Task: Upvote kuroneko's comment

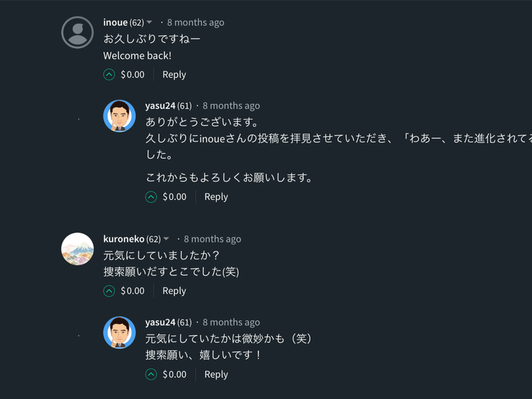Action: pos(109,291)
